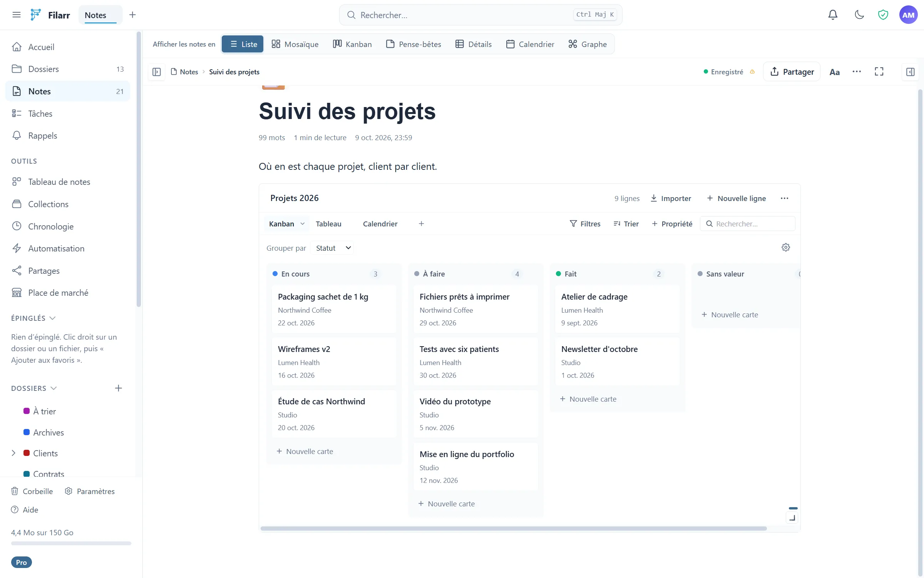Open Automatisation tool

tap(68, 248)
